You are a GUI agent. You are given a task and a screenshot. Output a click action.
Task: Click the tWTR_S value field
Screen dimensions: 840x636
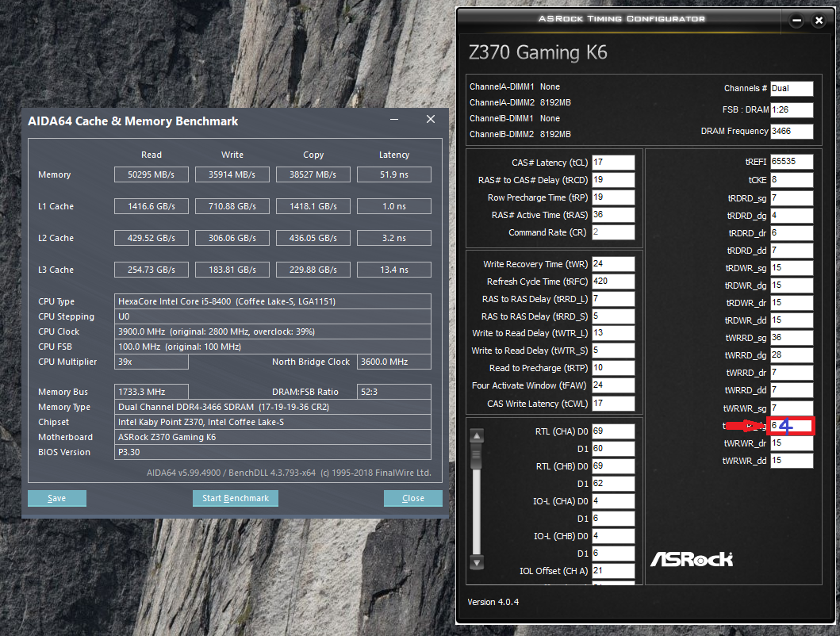(613, 351)
